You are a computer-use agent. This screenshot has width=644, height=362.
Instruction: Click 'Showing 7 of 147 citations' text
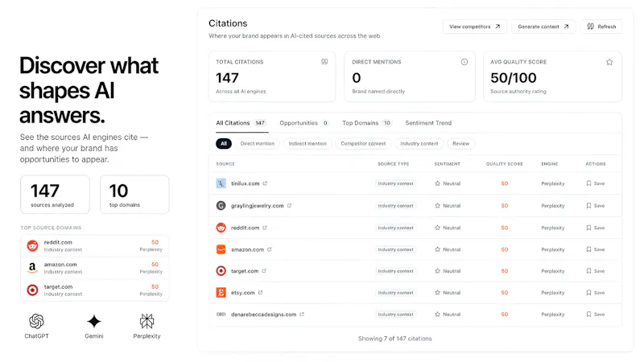click(x=394, y=339)
